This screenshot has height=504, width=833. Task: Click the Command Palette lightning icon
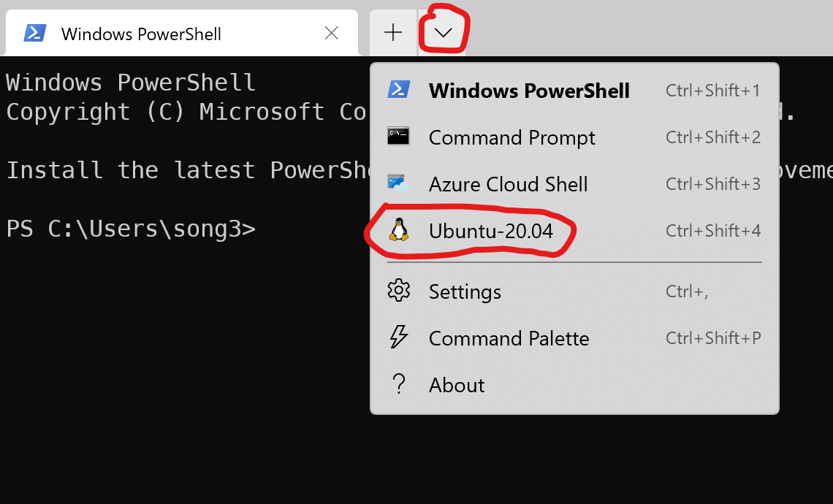coord(398,337)
